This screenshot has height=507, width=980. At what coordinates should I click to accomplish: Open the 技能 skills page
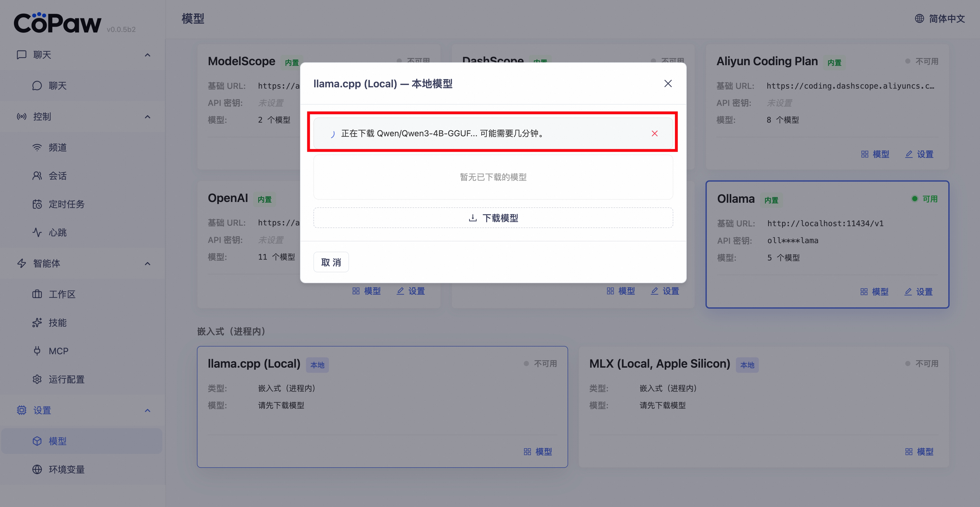click(x=57, y=323)
